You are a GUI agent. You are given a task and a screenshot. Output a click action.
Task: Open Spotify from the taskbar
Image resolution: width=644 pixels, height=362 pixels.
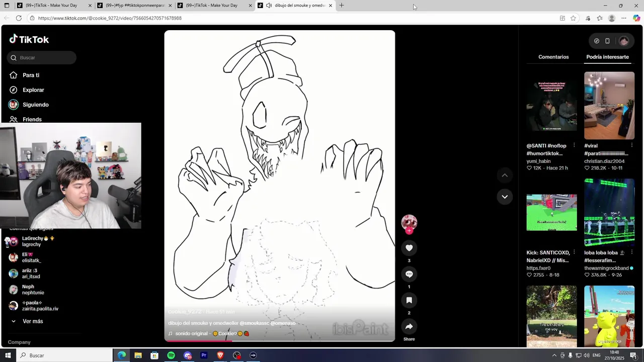point(171,355)
